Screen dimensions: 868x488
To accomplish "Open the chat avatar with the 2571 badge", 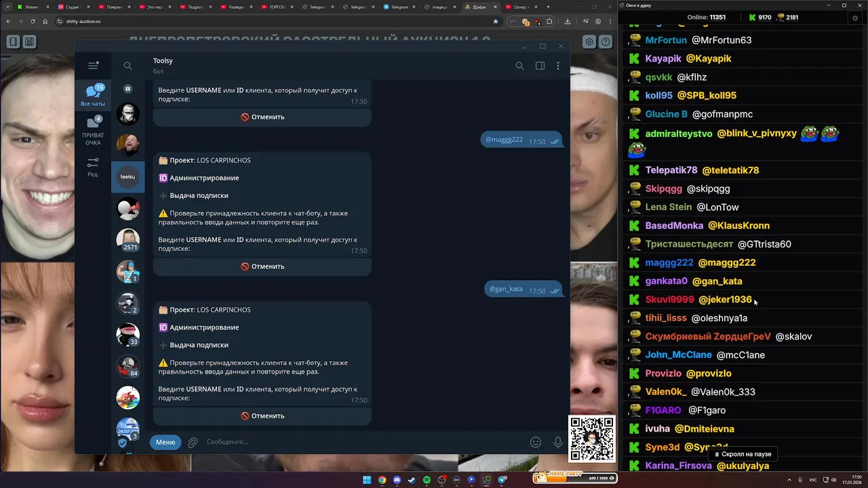I will click(127, 240).
